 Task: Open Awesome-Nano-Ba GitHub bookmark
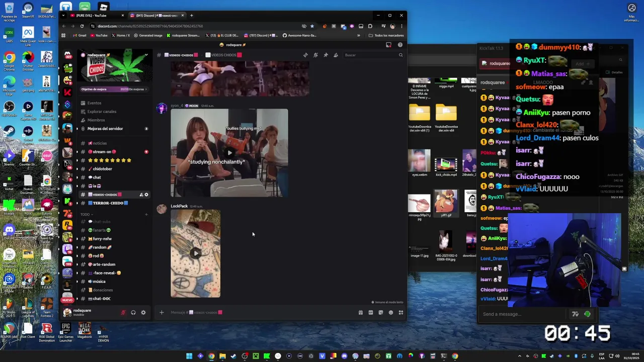pyautogui.click(x=299, y=35)
